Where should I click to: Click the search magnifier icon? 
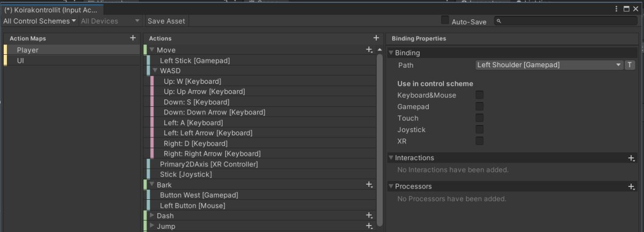(x=499, y=21)
